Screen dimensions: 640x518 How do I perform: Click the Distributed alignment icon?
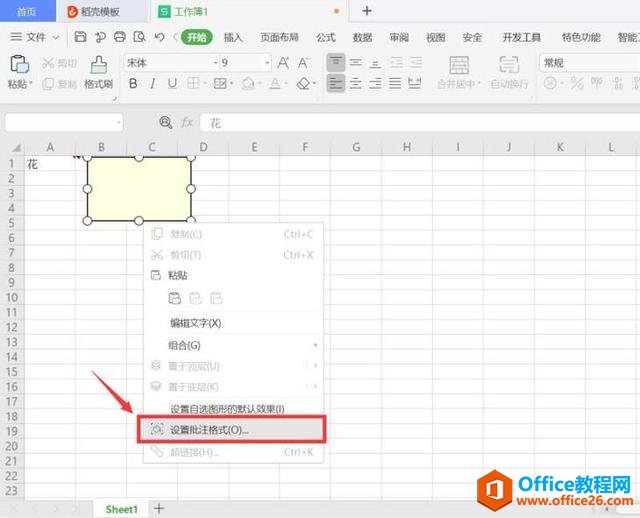[415, 84]
